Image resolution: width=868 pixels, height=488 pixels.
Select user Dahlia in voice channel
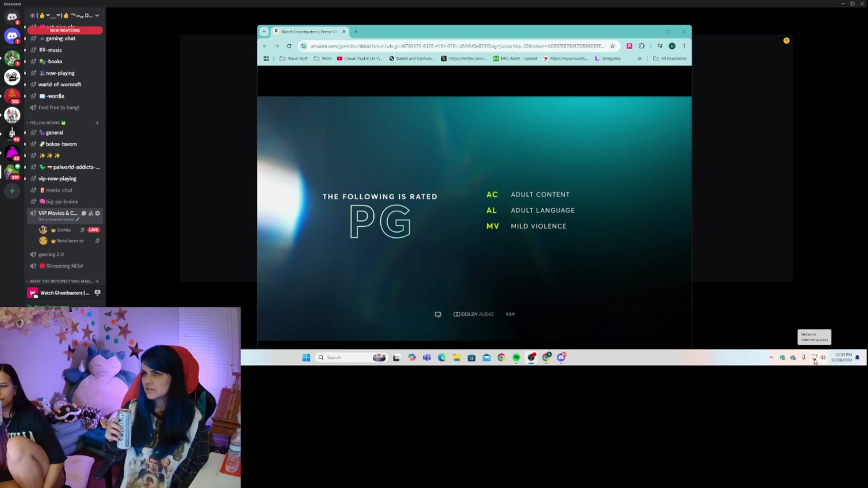pos(65,230)
